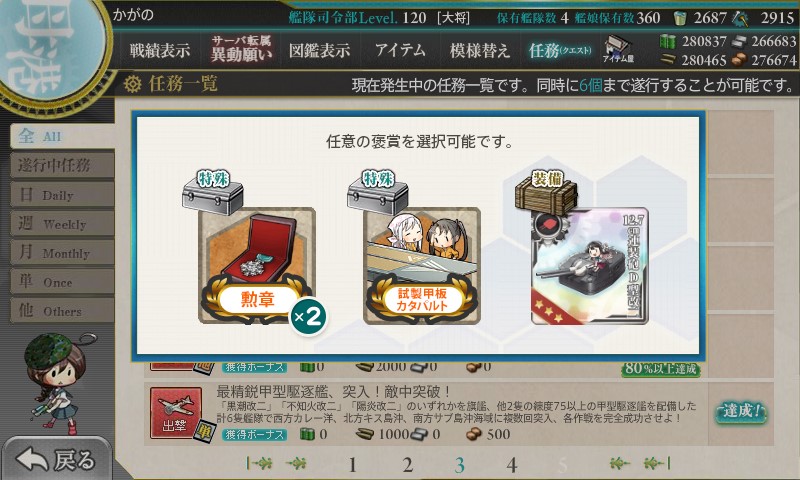Jump to last page arrow
The image size is (800, 480).
click(657, 463)
